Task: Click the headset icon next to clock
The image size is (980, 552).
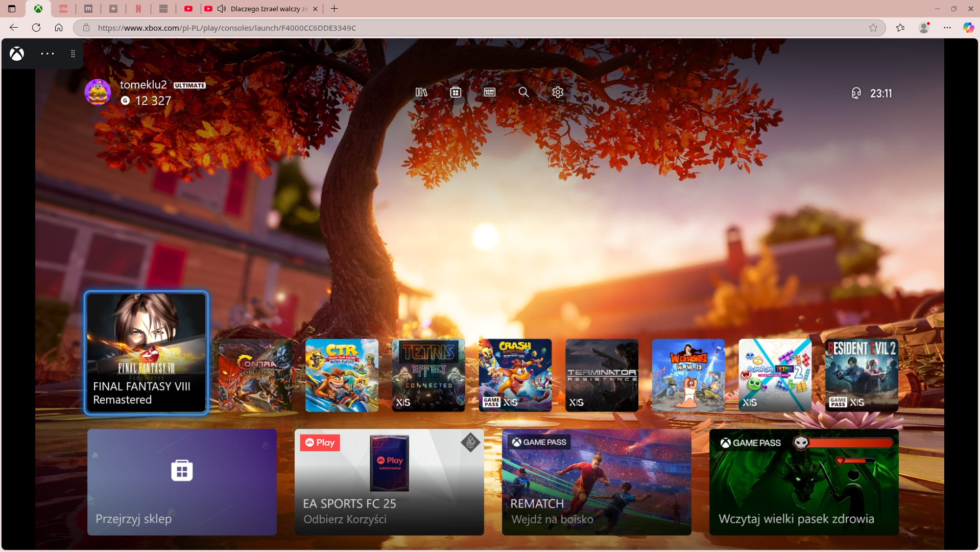Action: (856, 93)
